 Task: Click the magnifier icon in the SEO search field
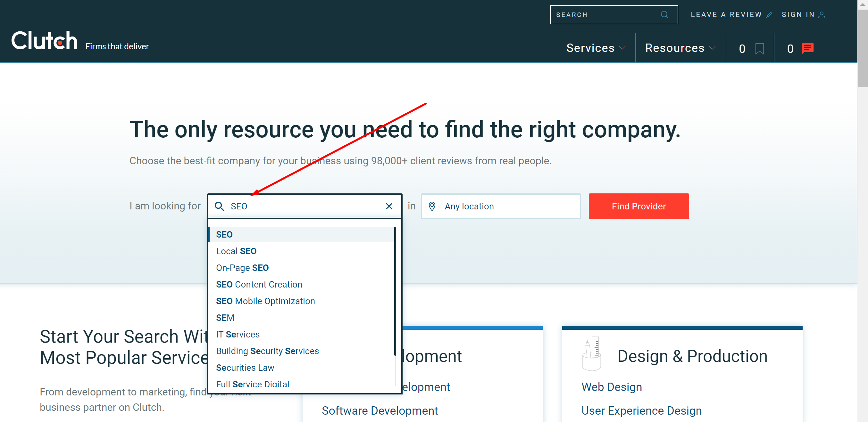click(219, 206)
